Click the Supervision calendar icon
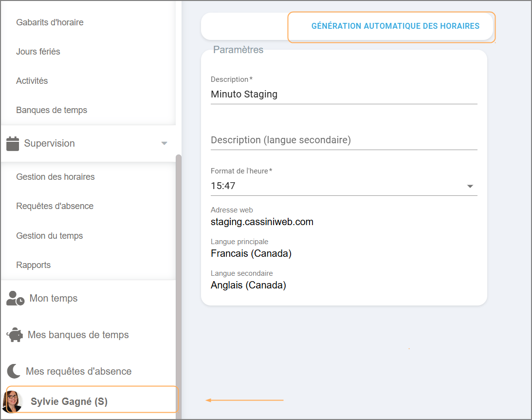Viewport: 532px width, 420px height. click(13, 143)
